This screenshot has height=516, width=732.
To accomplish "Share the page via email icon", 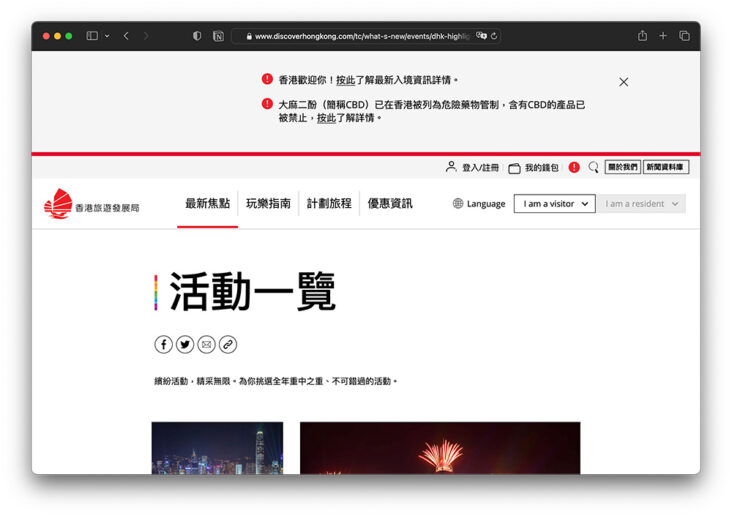I will 206,344.
